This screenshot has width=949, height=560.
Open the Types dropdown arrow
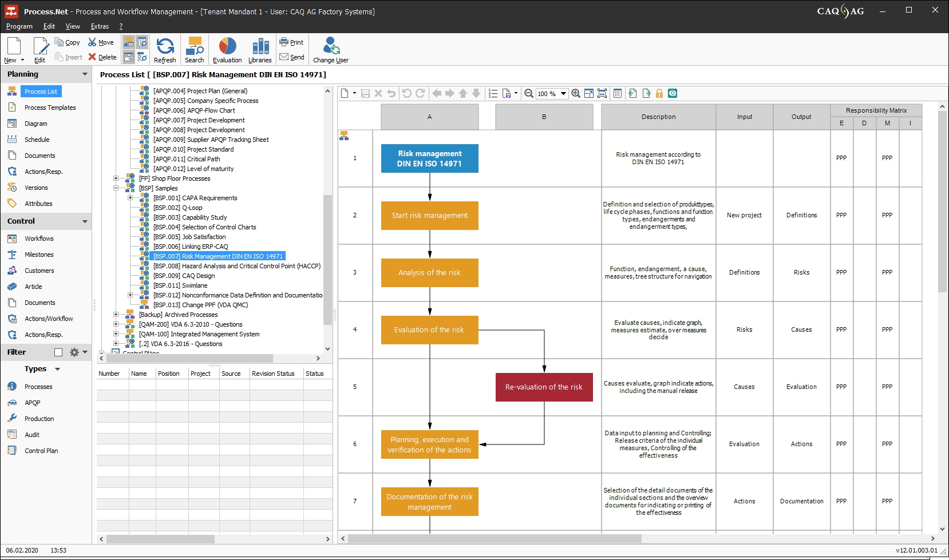(57, 370)
